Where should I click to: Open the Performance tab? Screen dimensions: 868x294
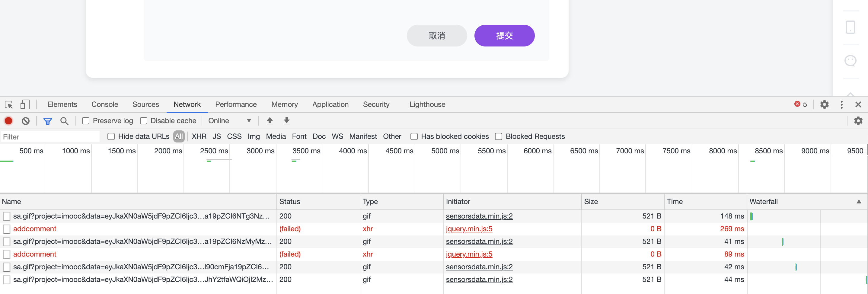236,104
